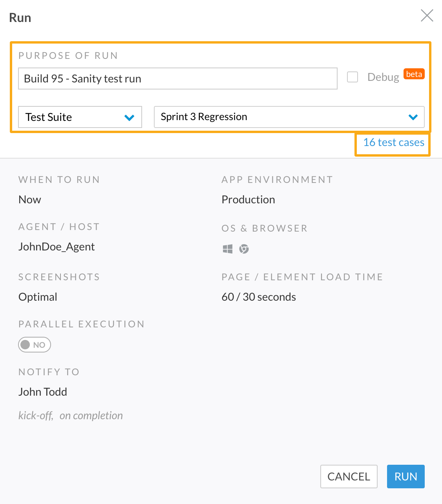This screenshot has width=442, height=504.
Task: Click the Optimal screenshots setting
Action: tap(38, 297)
